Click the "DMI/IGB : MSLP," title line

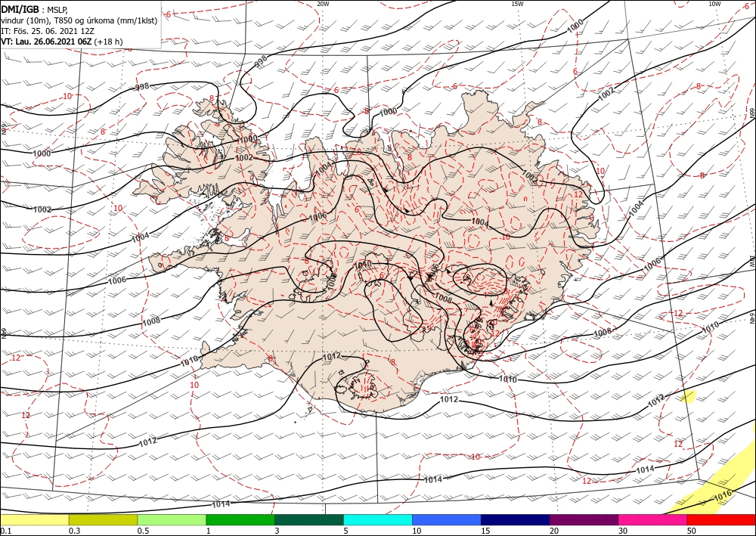[36, 8]
